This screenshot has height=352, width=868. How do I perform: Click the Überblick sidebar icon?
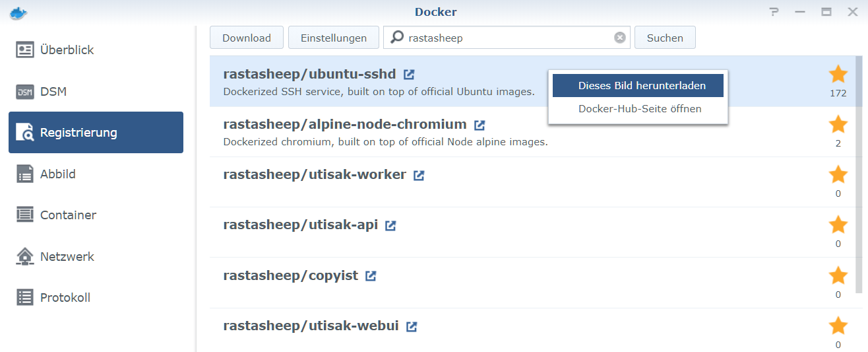pyautogui.click(x=25, y=50)
